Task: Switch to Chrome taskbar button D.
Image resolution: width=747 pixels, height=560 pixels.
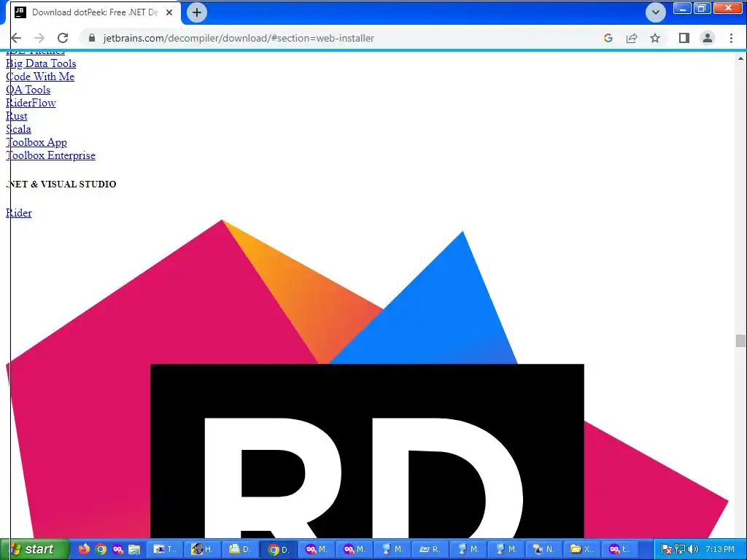Action: 279,550
